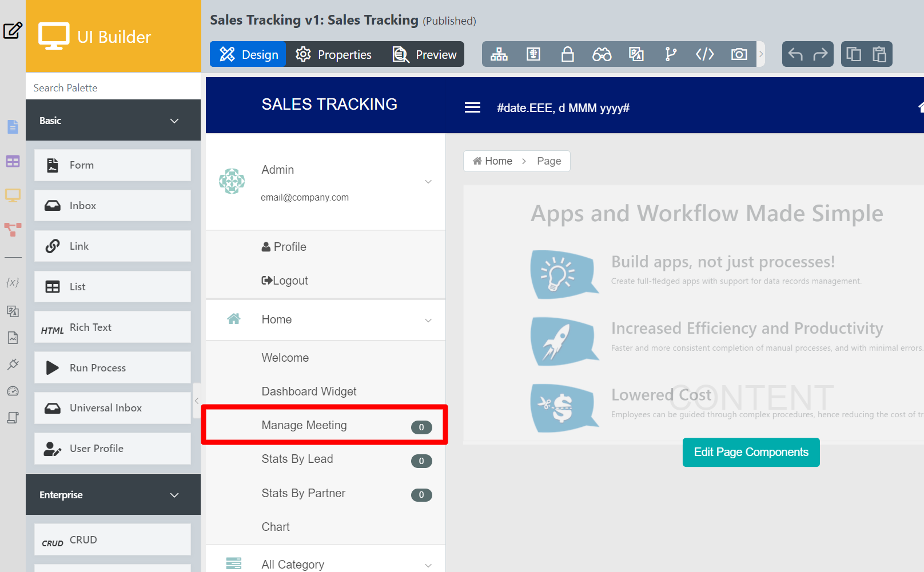Click the redo arrow in the toolbar
Viewport: 924px width, 572px height.
[821, 54]
